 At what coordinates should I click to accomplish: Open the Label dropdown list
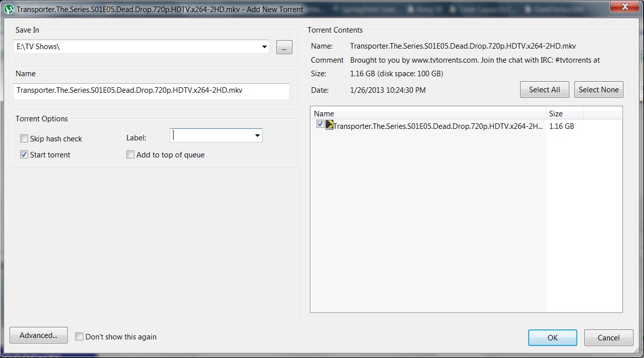tap(257, 135)
